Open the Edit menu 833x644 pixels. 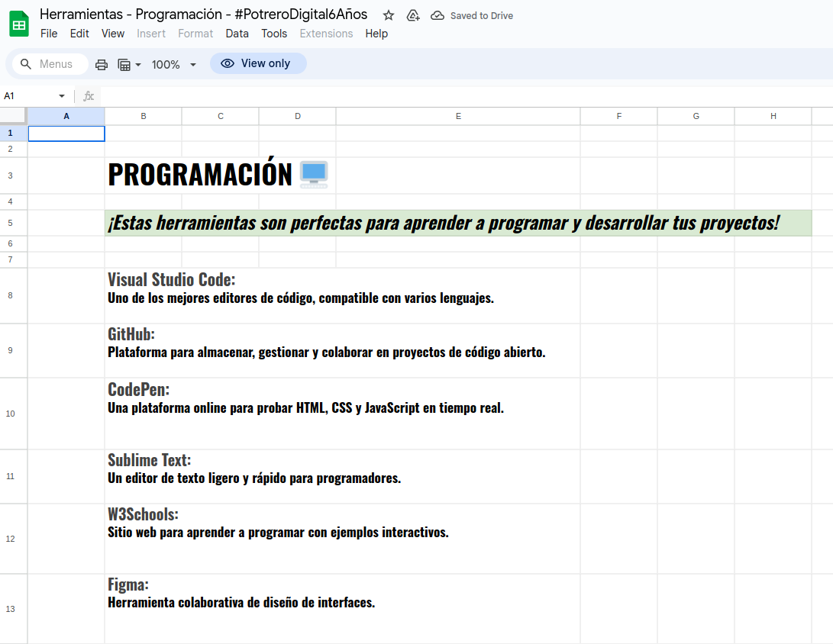coord(79,34)
